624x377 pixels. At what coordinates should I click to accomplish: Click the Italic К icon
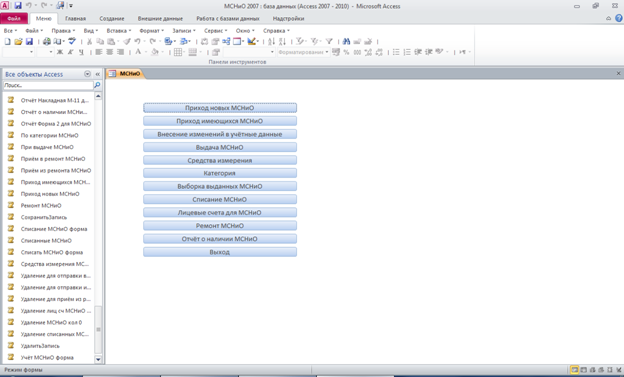click(70, 52)
